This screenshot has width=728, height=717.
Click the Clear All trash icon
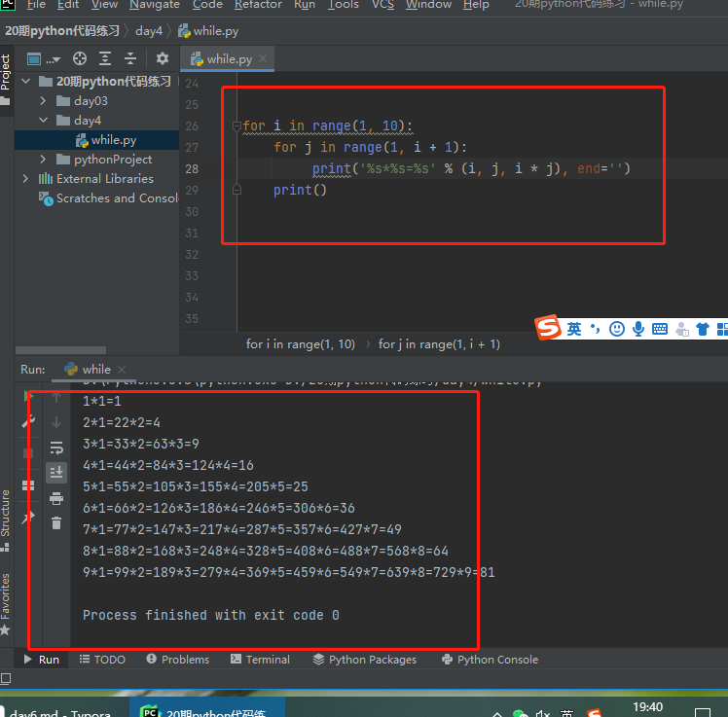[56, 523]
